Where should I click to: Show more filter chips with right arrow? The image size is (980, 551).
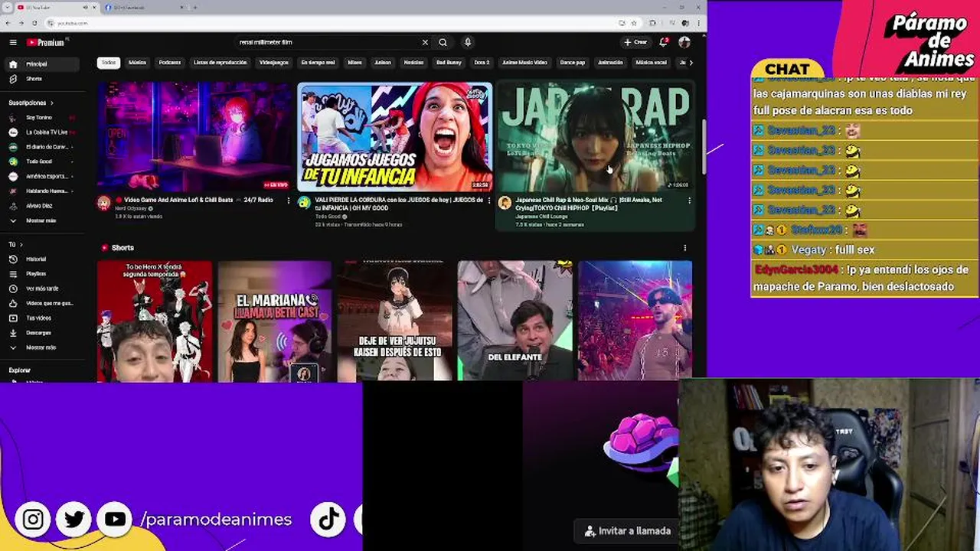coord(691,63)
